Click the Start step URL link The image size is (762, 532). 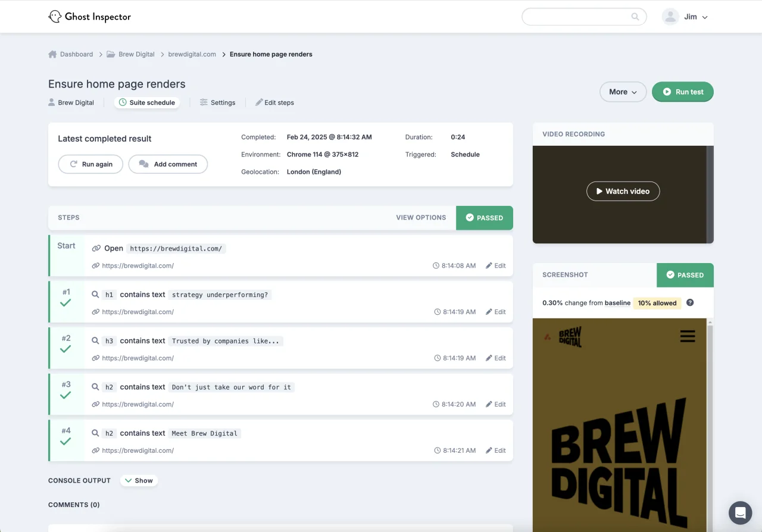point(138,266)
